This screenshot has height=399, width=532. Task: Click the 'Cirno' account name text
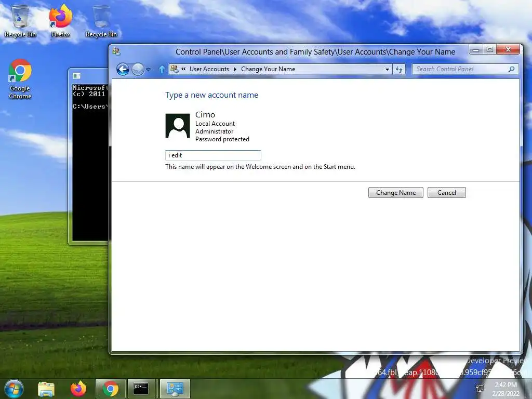tap(205, 115)
